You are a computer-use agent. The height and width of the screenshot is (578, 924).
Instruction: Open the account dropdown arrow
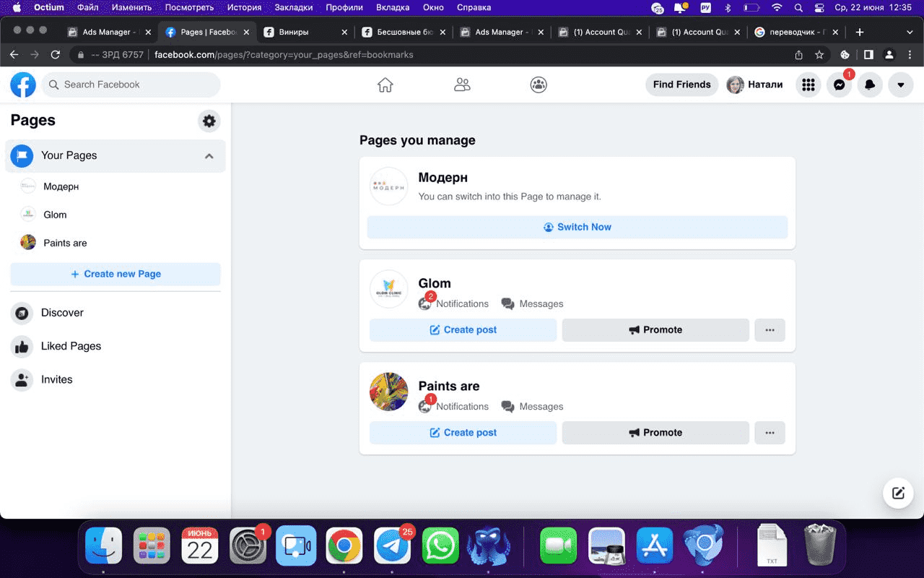click(900, 85)
